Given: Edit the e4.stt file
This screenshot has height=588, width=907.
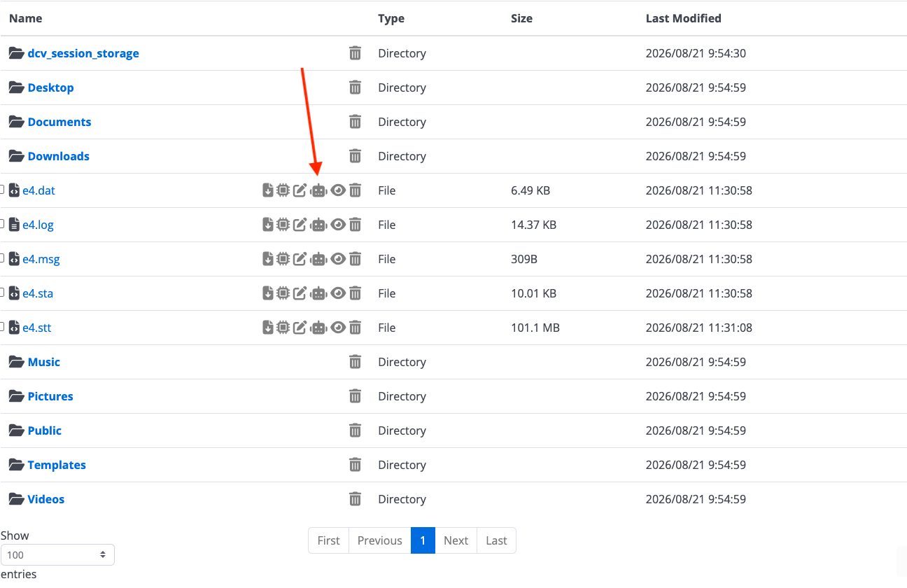Looking at the screenshot, I should pos(300,328).
